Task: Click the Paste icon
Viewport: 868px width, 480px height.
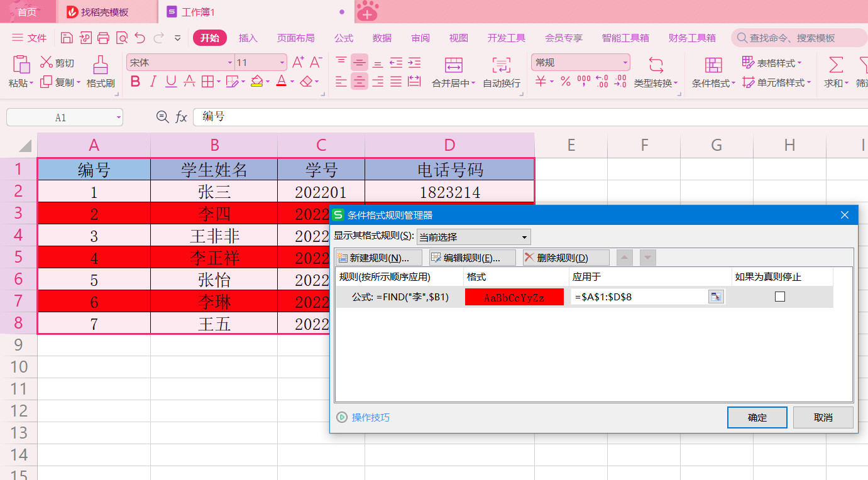Action: [x=21, y=64]
